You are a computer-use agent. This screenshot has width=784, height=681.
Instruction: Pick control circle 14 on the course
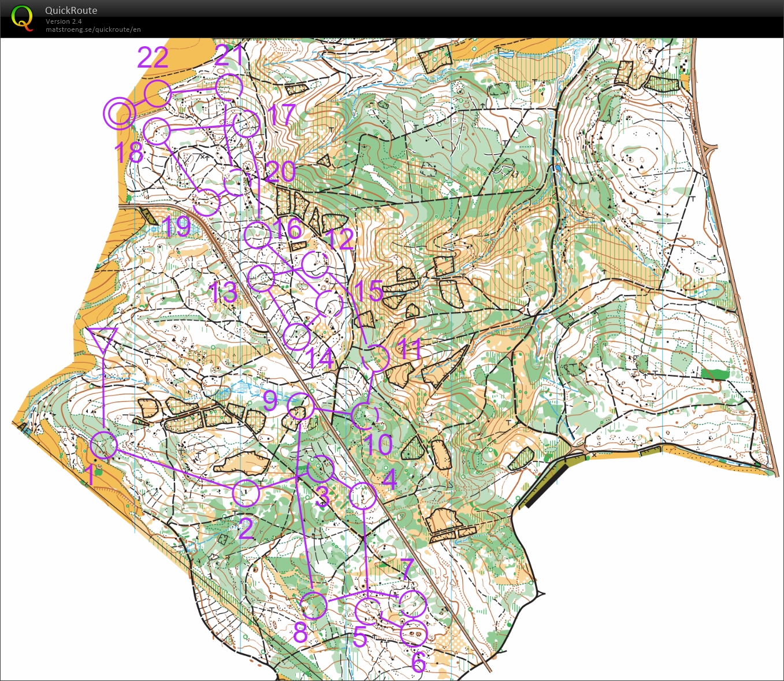(x=298, y=337)
